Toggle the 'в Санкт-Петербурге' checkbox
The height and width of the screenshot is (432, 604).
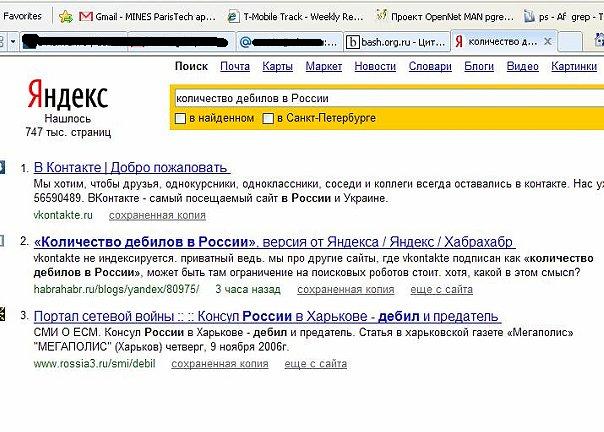[268, 119]
